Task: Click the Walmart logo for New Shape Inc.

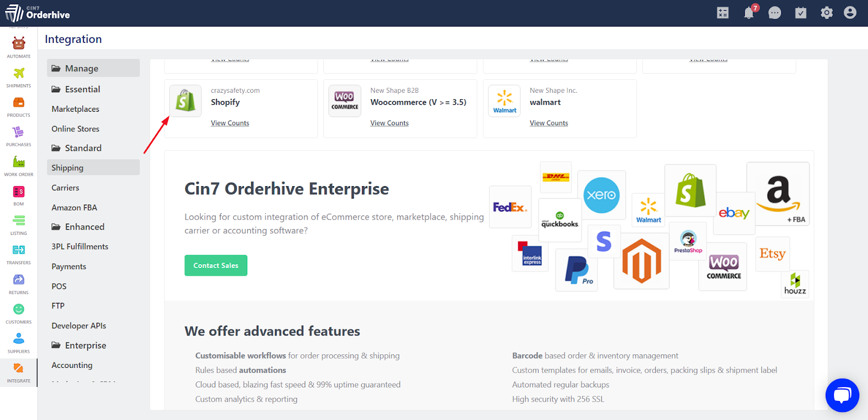Action: [x=505, y=101]
